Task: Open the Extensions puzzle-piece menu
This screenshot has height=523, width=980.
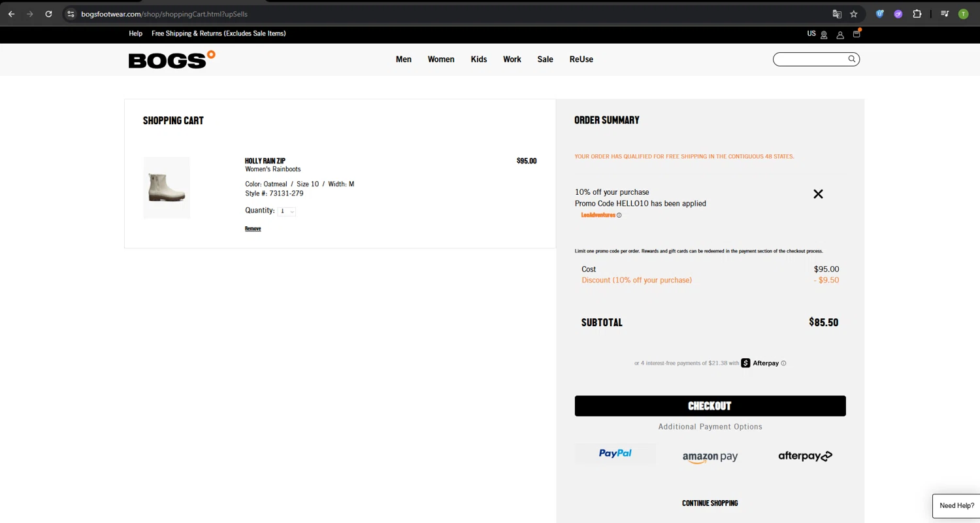Action: (x=917, y=14)
